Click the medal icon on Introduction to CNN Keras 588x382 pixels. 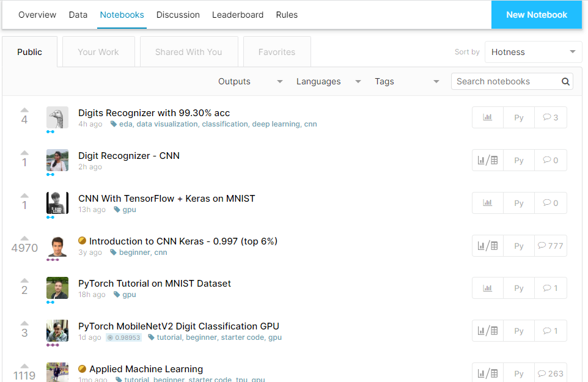[81, 241]
